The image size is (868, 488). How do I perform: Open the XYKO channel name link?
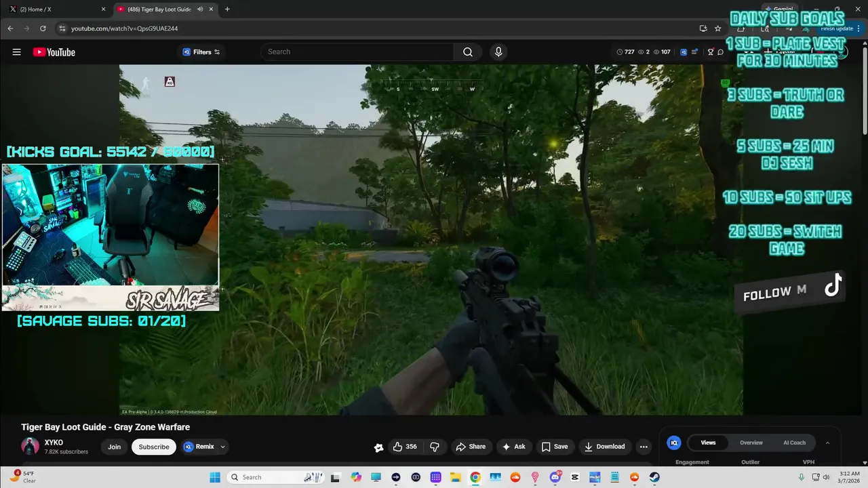[x=54, y=443]
